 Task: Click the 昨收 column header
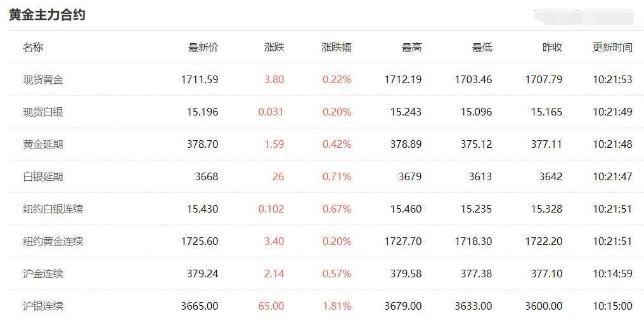click(552, 47)
